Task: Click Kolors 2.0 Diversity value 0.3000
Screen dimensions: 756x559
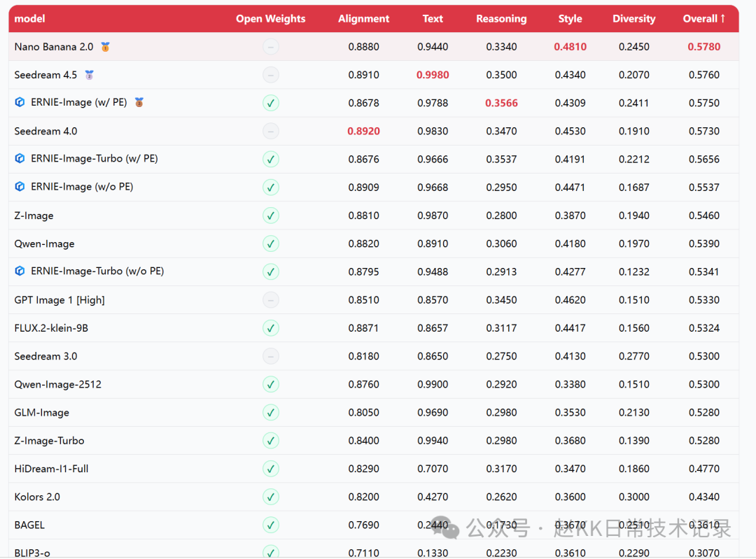Action: pyautogui.click(x=634, y=497)
